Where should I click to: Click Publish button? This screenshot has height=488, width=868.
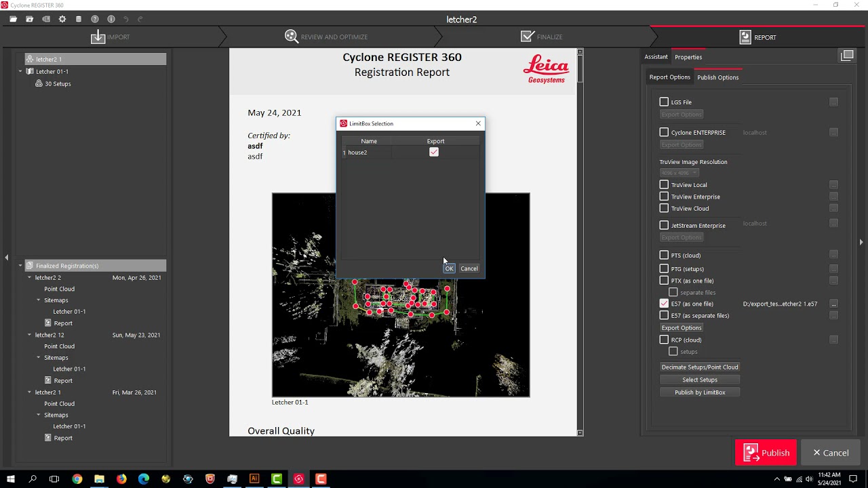click(766, 453)
